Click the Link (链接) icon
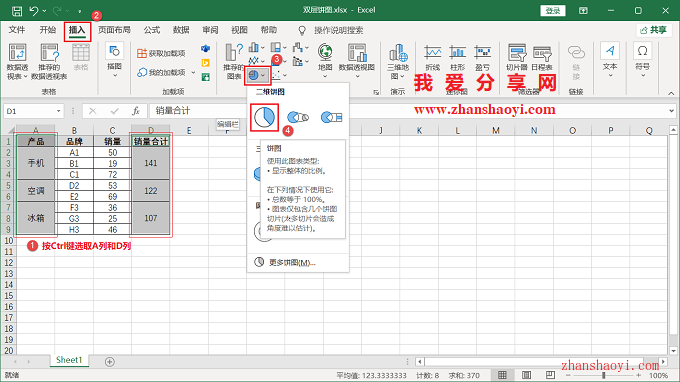680x382 pixels. 576,62
